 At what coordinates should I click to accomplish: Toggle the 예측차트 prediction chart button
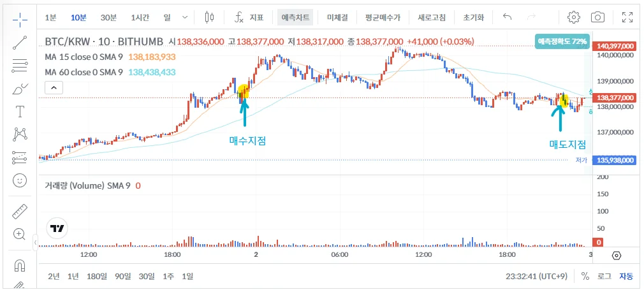[296, 17]
